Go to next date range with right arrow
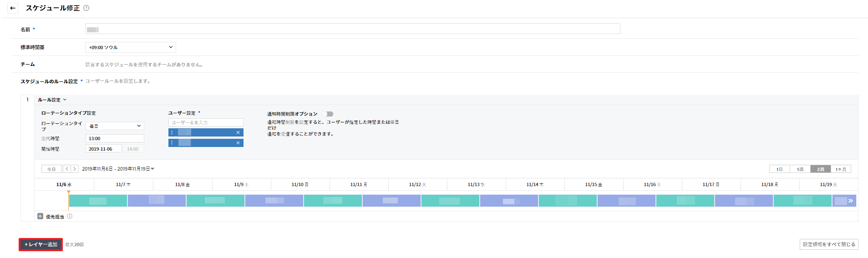The width and height of the screenshot is (868, 258). pyautogui.click(x=75, y=169)
